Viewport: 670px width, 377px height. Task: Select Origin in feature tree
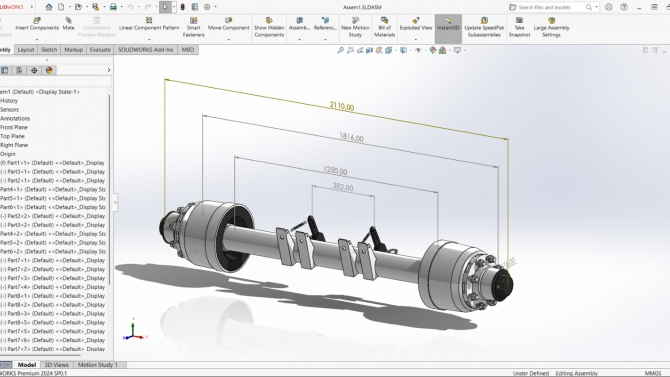point(8,154)
